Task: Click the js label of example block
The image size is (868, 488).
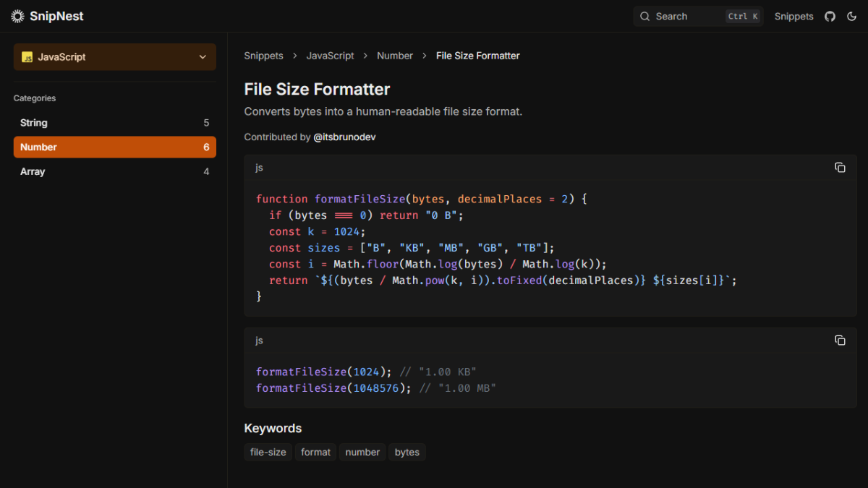Action: point(259,341)
